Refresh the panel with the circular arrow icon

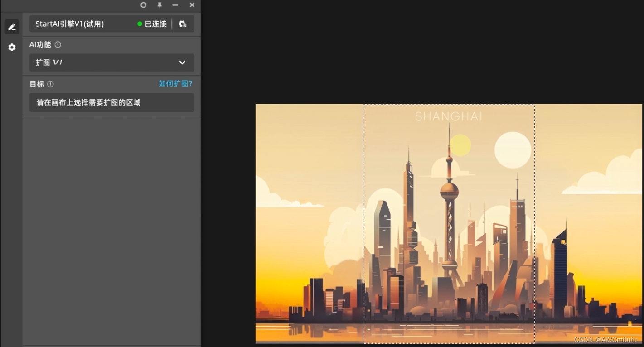point(143,5)
